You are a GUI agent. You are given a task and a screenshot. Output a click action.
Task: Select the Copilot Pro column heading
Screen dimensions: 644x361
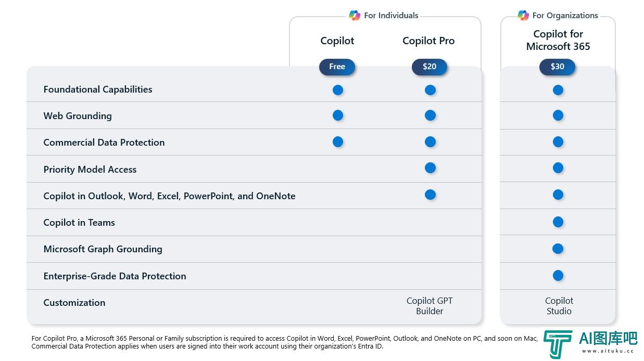[428, 41]
